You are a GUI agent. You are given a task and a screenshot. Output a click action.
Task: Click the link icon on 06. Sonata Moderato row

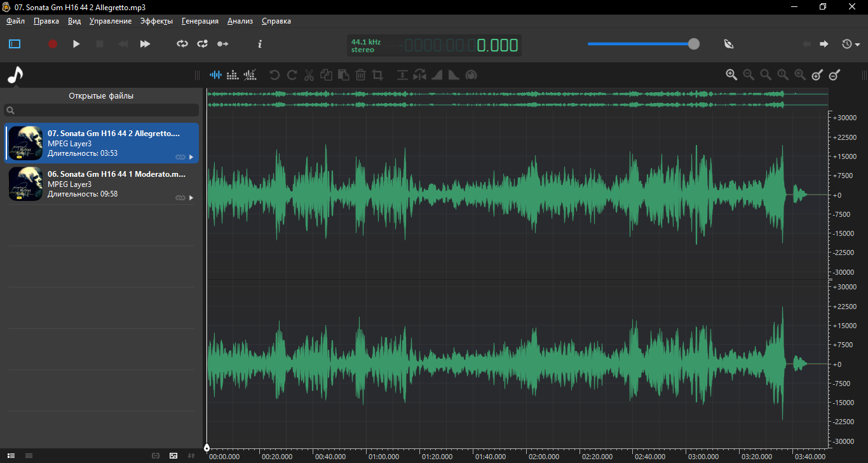[180, 198]
